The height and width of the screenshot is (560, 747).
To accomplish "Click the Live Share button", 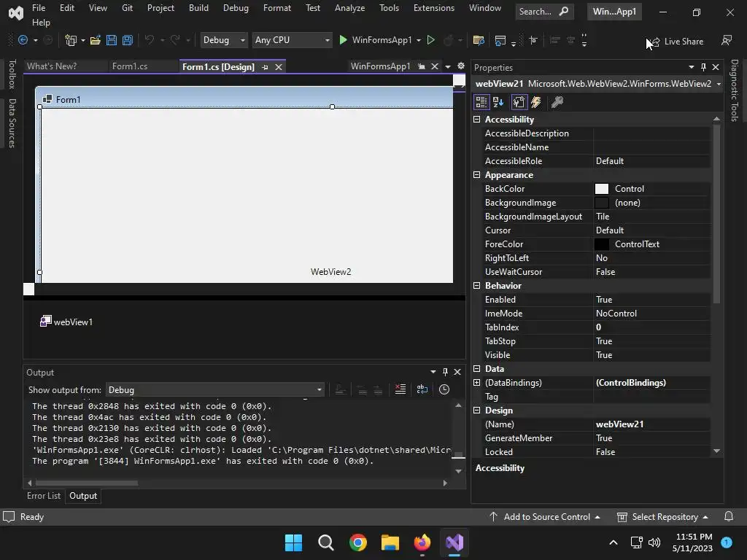I will pos(678,42).
